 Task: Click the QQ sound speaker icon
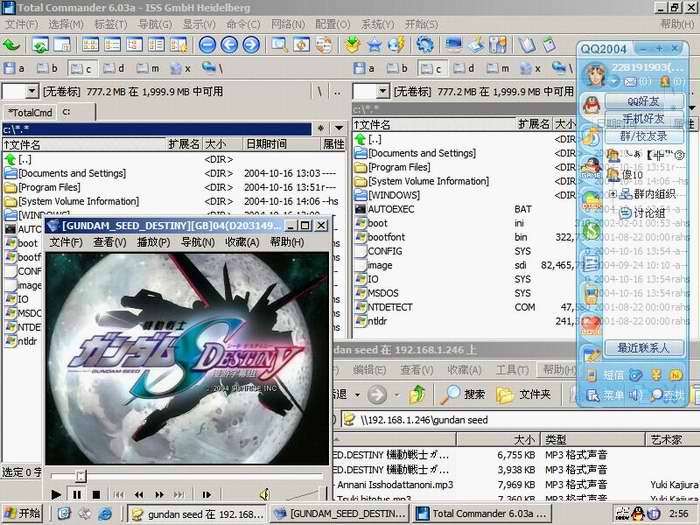click(x=633, y=395)
